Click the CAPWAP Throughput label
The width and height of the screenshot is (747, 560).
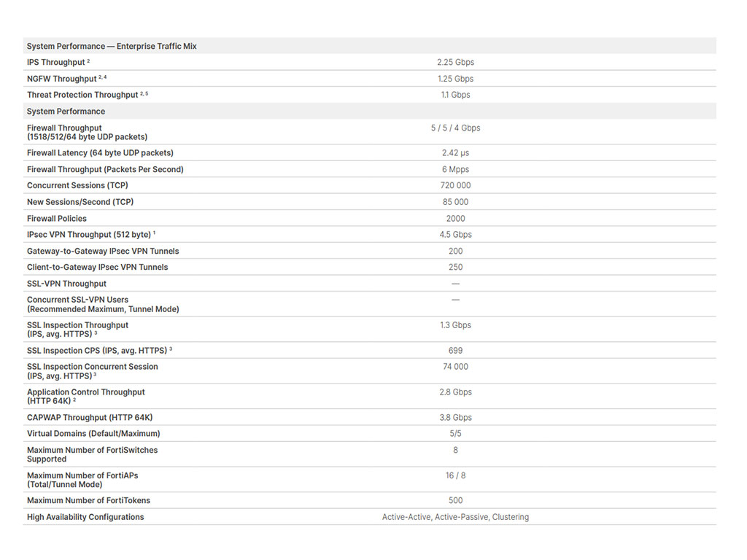90,418
